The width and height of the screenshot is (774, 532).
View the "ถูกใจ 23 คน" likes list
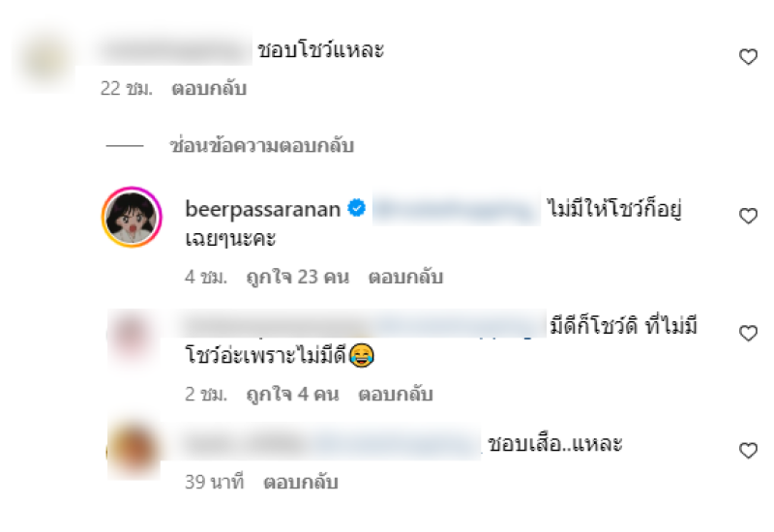(298, 277)
